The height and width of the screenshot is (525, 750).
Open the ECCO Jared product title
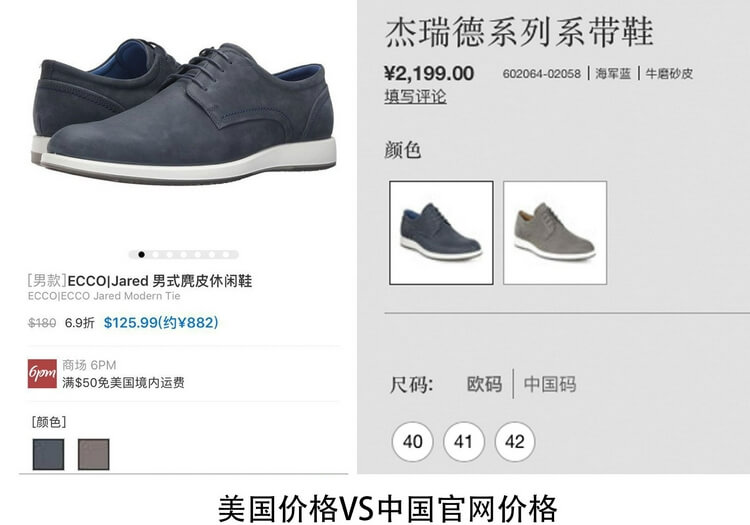coord(140,281)
